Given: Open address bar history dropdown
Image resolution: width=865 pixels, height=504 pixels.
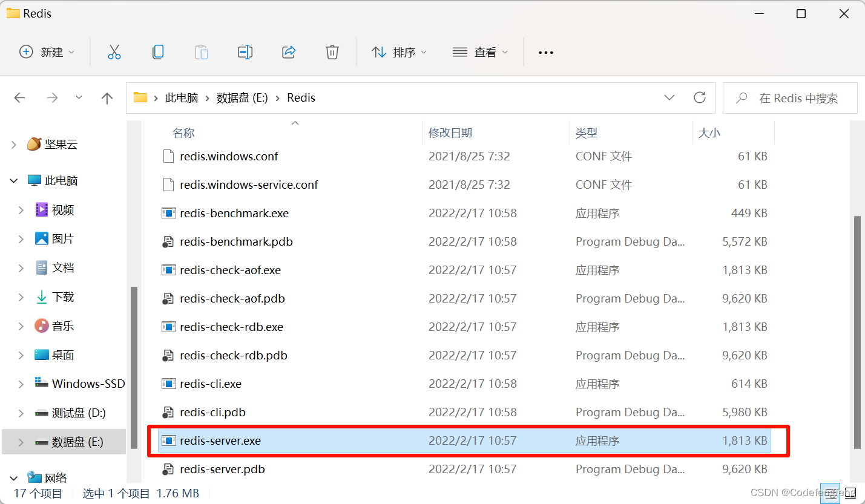Looking at the screenshot, I should (669, 97).
